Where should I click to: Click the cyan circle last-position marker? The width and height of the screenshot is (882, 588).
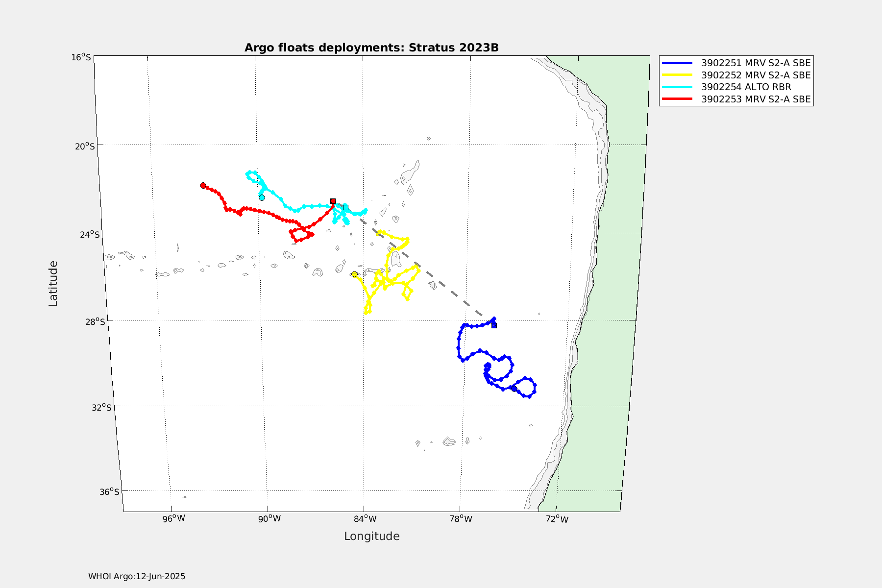262,197
